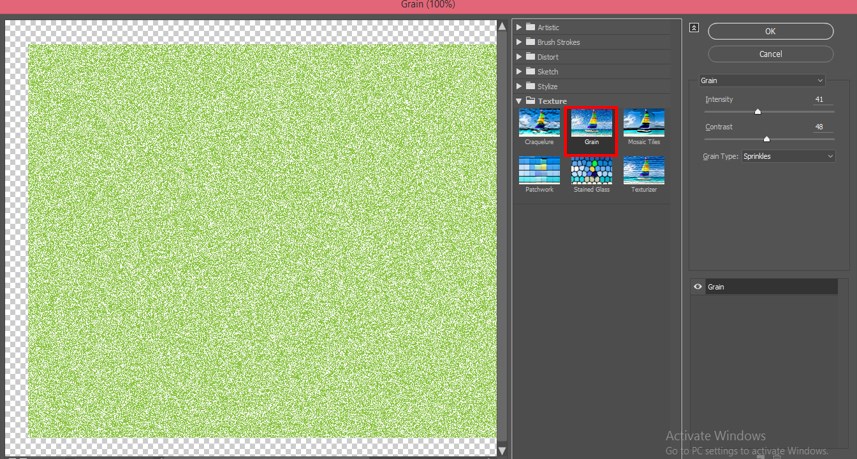This screenshot has height=459, width=857.
Task: Click the preview scrollbar down arrow
Action: click(x=502, y=450)
